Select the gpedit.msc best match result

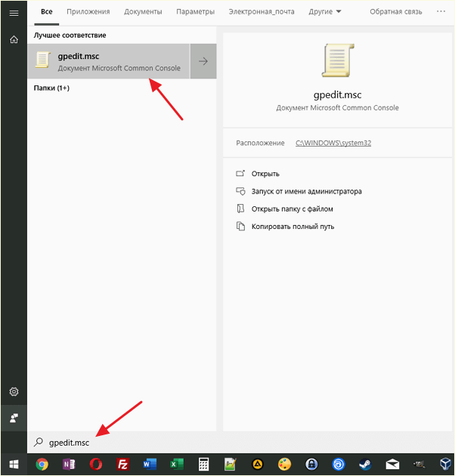(109, 61)
